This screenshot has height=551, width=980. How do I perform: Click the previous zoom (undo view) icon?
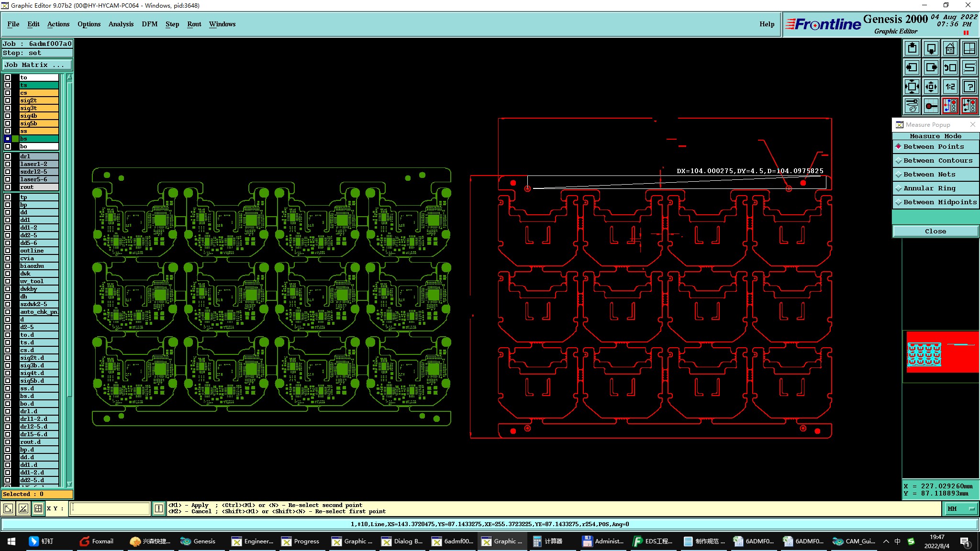pos(950,67)
